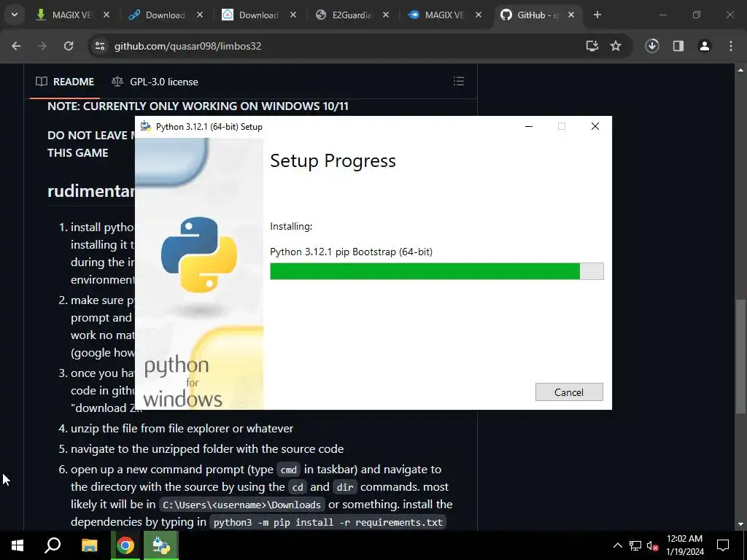The image size is (747, 560).
Task: Click the Chrome taskbar icon
Action: point(125,545)
